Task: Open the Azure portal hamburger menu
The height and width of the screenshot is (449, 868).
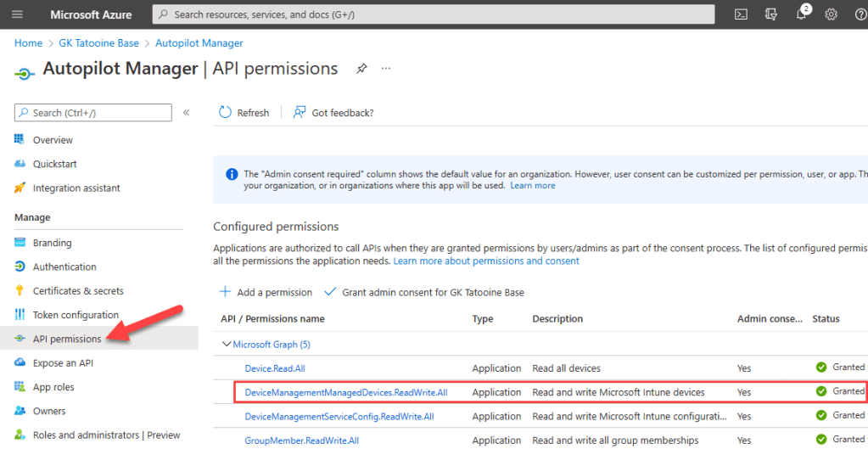Action: (17, 15)
